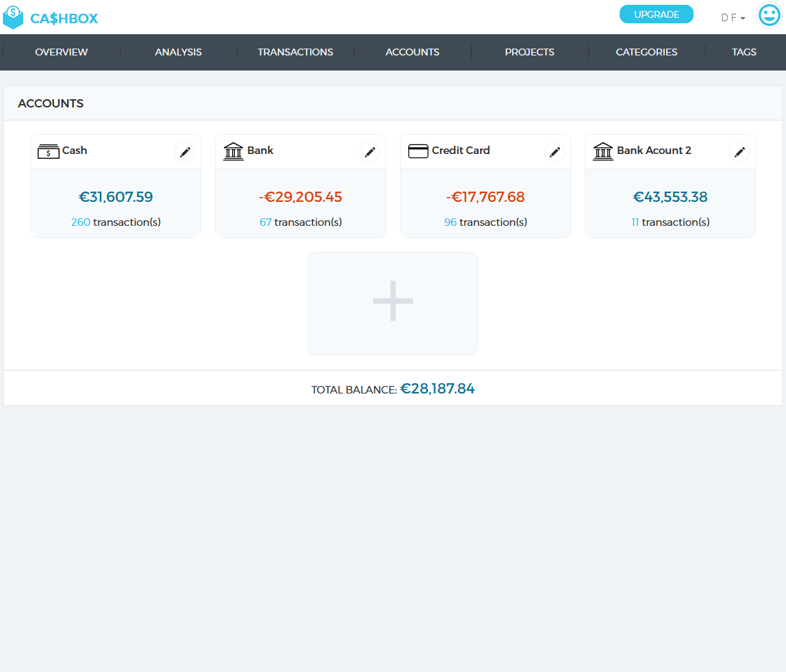The image size is (786, 672).
Task: Add a new account with plus tile
Action: point(393,303)
